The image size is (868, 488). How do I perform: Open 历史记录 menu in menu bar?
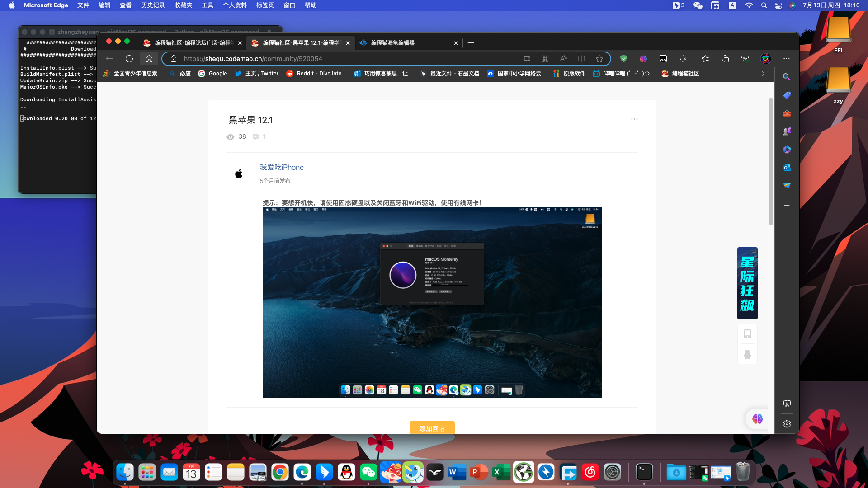[153, 5]
